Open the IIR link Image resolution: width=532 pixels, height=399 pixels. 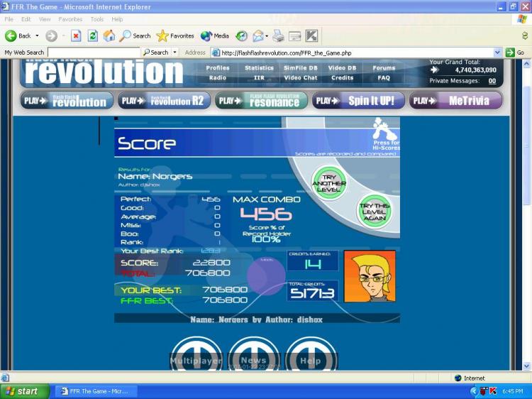259,78
